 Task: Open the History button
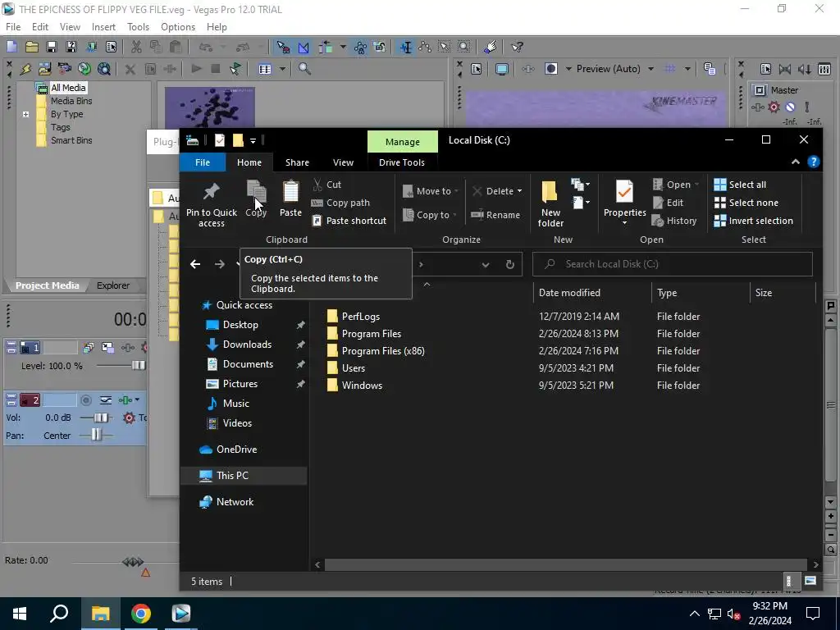pyautogui.click(x=674, y=221)
